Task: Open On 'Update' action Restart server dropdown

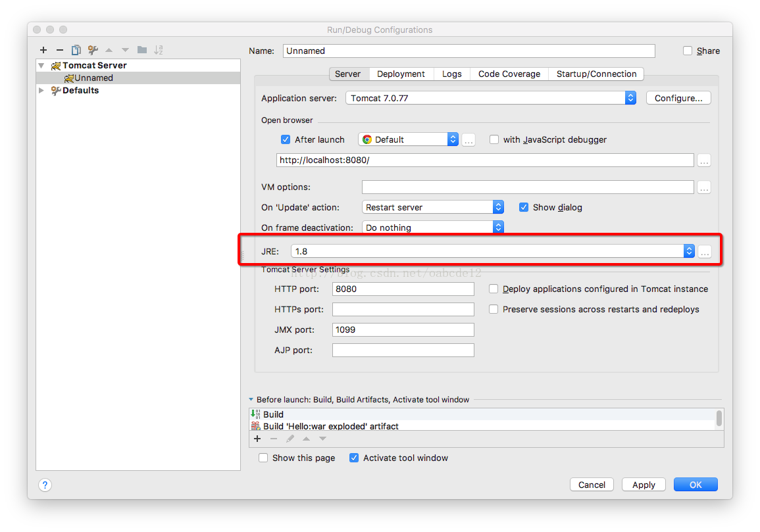Action: tap(433, 207)
